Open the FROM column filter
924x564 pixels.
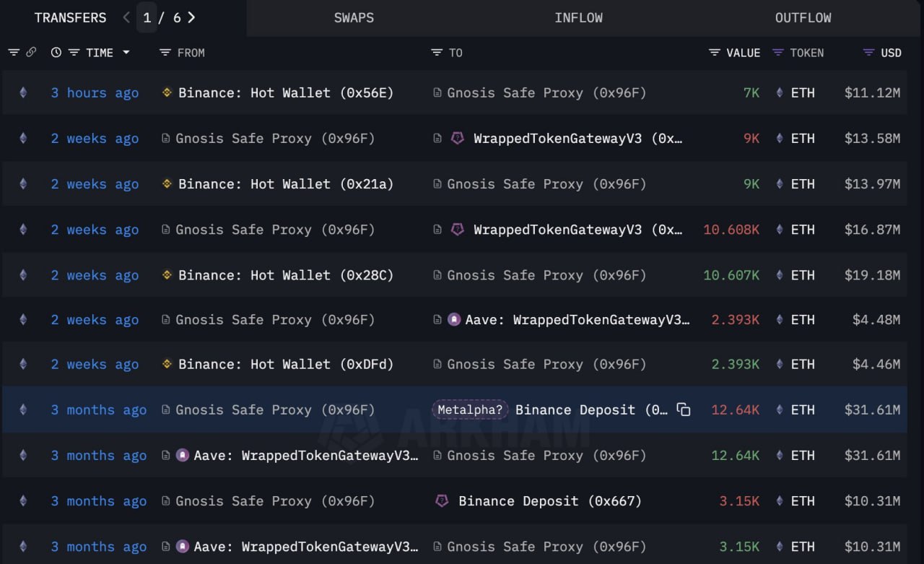[165, 53]
